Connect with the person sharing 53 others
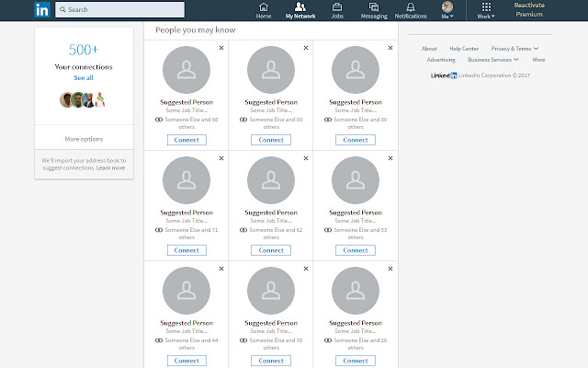 [x=356, y=250]
